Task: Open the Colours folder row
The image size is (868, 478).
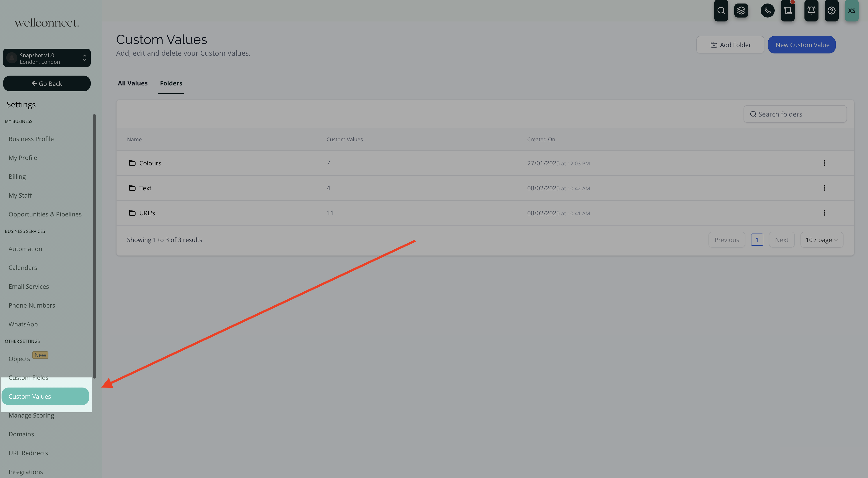Action: [x=150, y=163]
